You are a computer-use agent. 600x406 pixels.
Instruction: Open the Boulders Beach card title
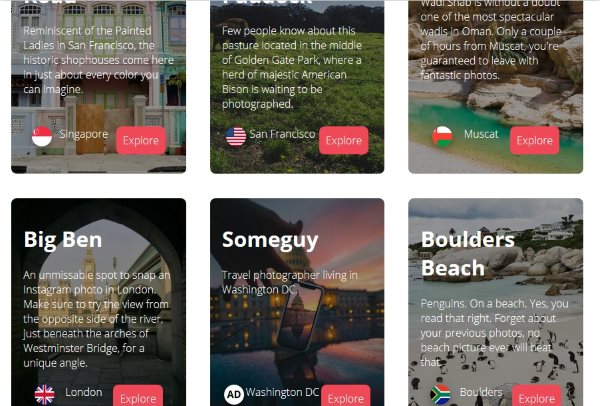468,254
